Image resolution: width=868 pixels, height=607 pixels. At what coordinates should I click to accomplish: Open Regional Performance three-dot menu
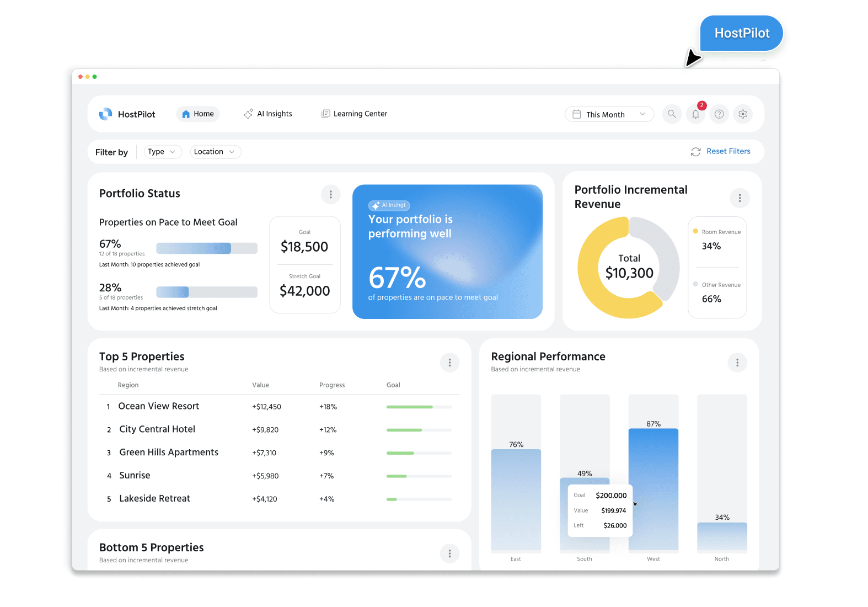[737, 363]
